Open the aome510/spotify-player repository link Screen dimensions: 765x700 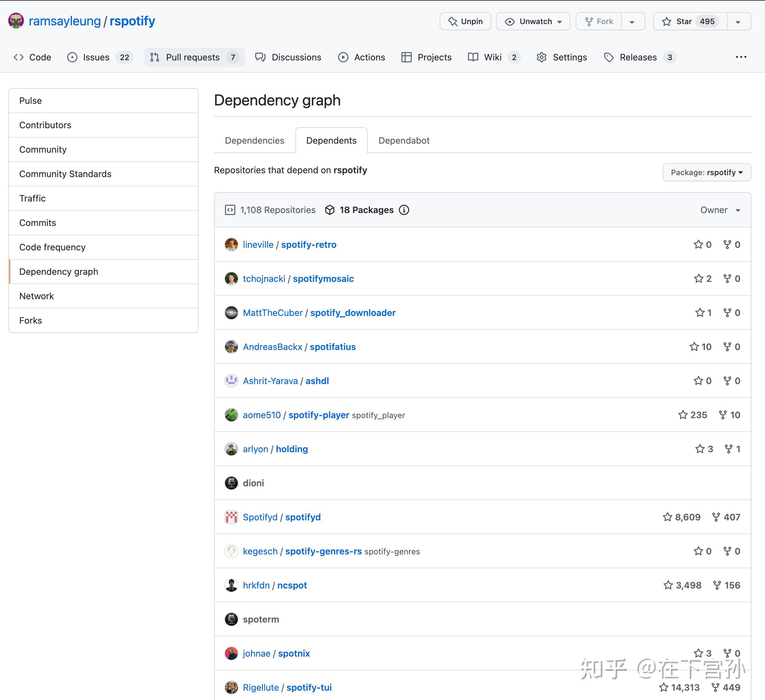pyautogui.click(x=319, y=415)
